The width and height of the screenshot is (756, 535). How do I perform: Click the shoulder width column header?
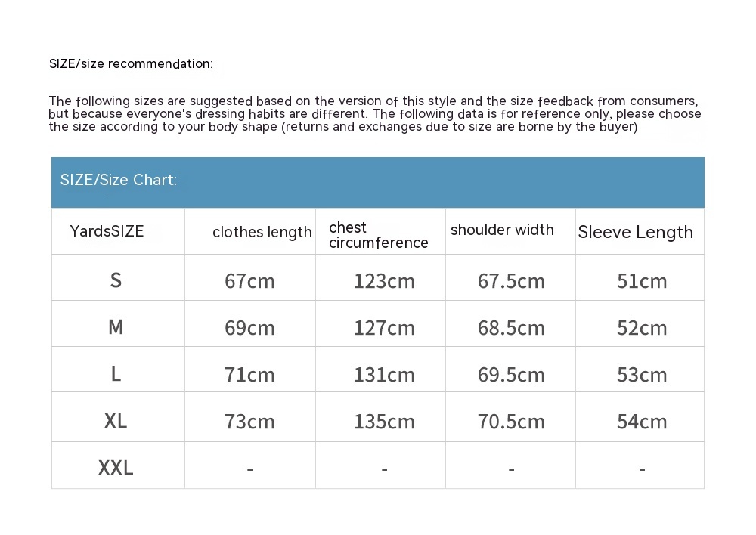(502, 230)
